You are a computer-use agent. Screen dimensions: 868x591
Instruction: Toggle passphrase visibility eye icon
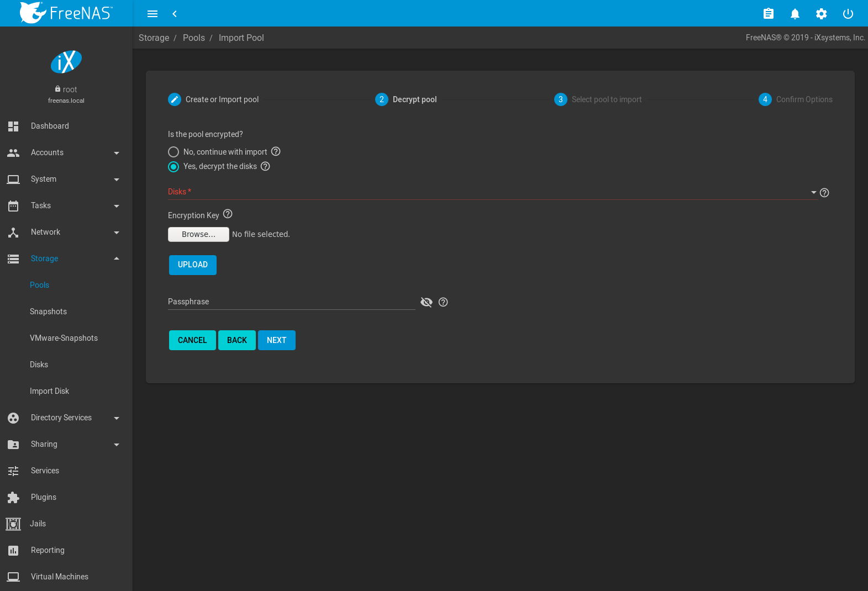coord(427,302)
